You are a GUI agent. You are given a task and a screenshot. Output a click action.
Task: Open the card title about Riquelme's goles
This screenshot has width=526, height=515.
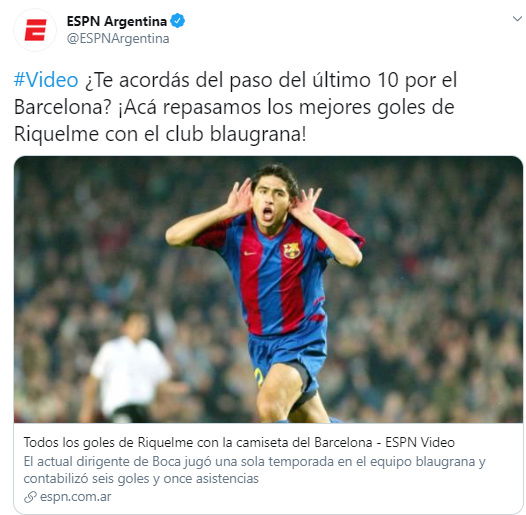point(239,443)
